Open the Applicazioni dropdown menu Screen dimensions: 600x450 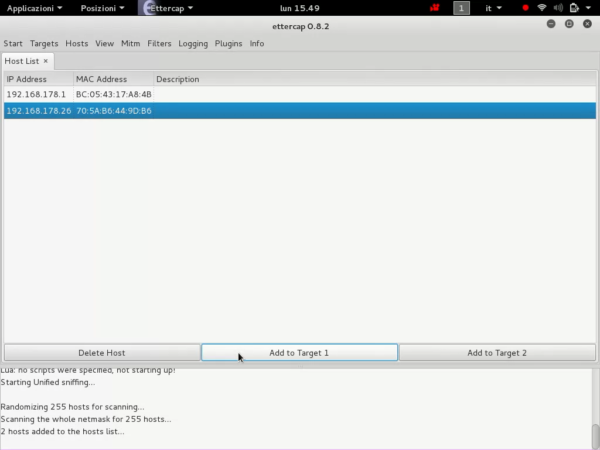[x=34, y=8]
